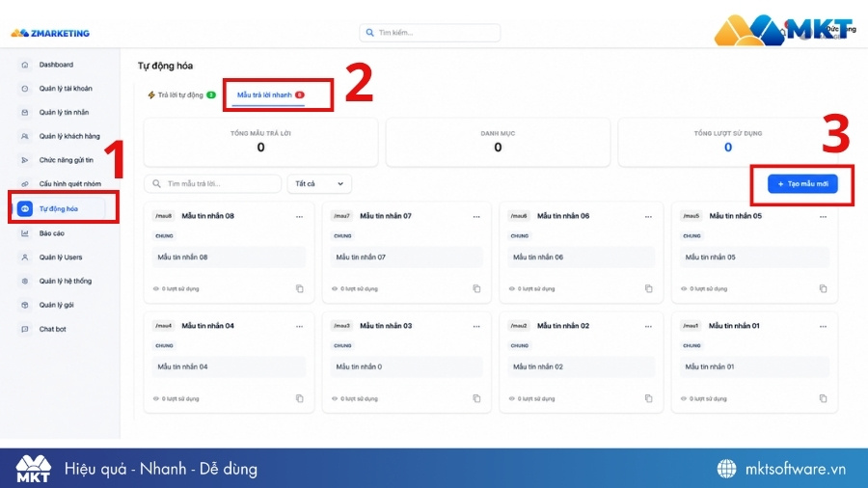
Task: Copy Mẫu tin nhắn 08 template
Action: pos(300,288)
